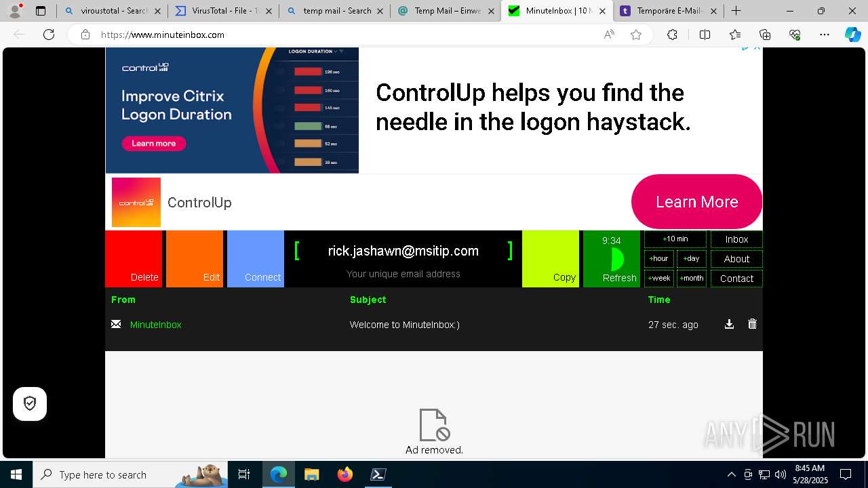Open privacy shield widget
This screenshot has height=488, width=868.
pos(30,404)
